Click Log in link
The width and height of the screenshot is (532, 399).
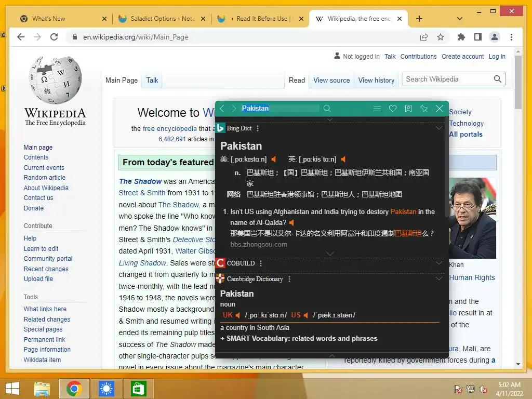click(x=497, y=57)
